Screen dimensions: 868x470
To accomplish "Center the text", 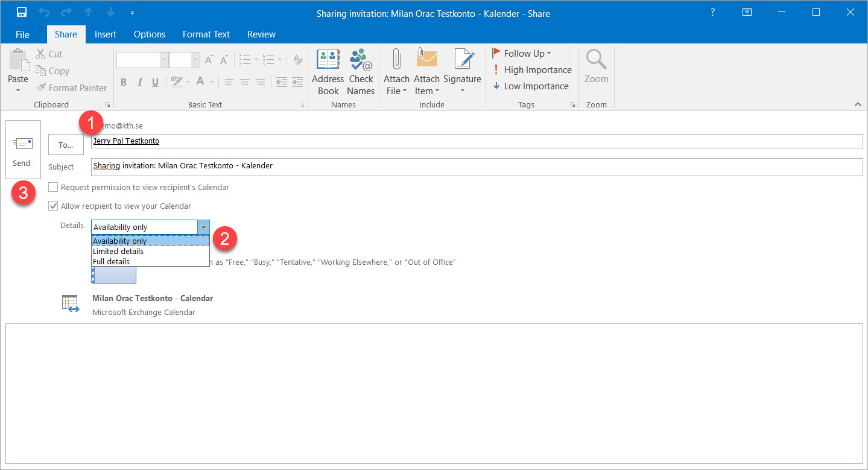I will [245, 82].
